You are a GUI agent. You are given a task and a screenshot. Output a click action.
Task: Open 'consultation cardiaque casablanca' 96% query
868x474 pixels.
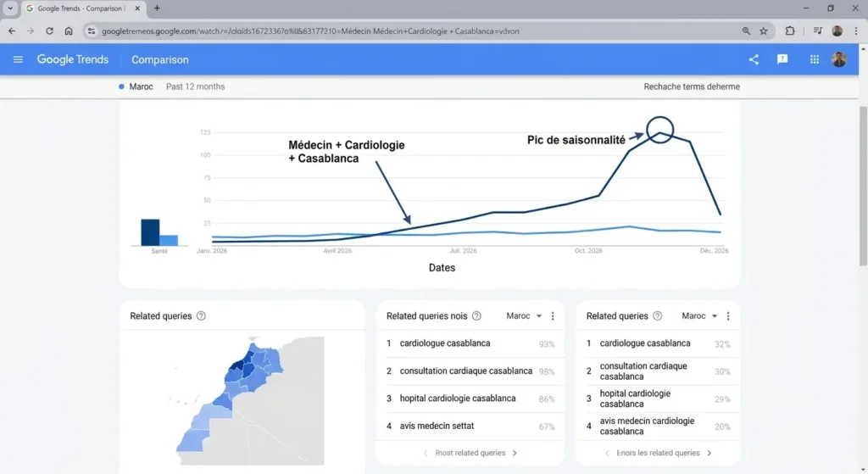click(x=470, y=371)
